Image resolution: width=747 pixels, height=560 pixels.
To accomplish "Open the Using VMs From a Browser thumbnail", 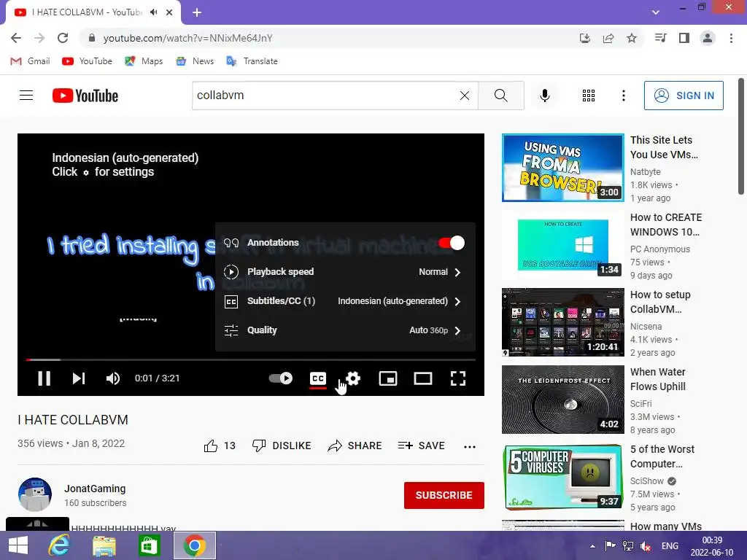I will pyautogui.click(x=562, y=168).
